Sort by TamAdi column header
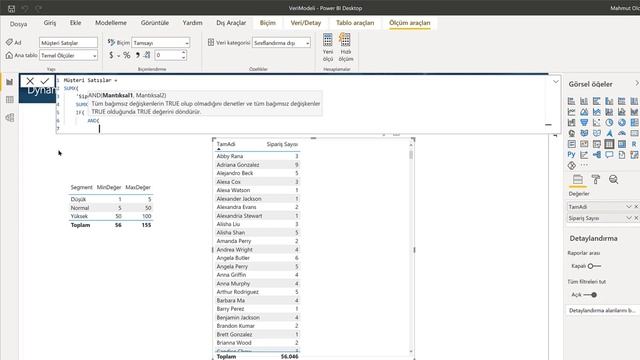The width and height of the screenshot is (640, 360). pyautogui.click(x=226, y=144)
